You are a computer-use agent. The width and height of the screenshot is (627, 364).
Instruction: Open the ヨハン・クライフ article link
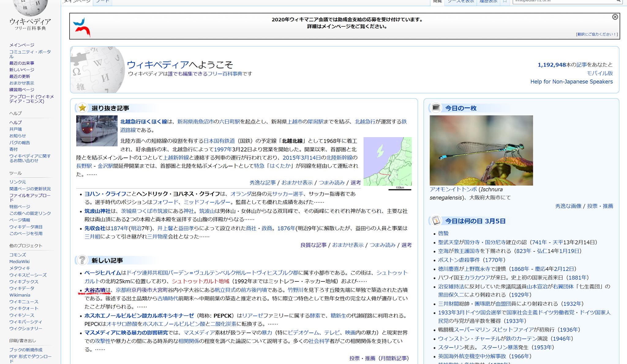click(x=105, y=194)
